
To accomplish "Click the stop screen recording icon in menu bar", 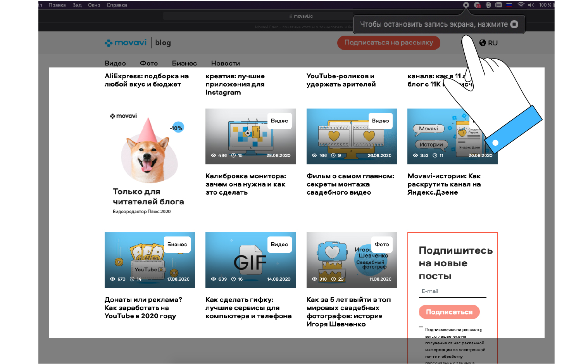I will click(466, 5).
